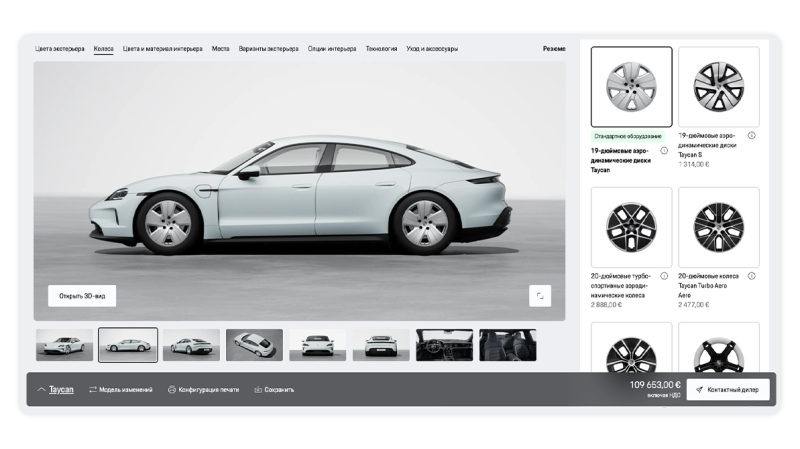
Task: Select the dashboard interior thumbnail
Action: [x=444, y=345]
